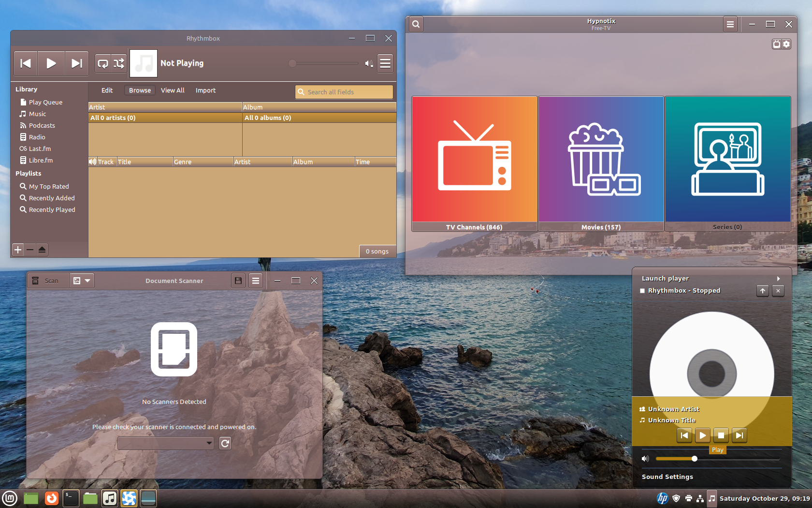This screenshot has height=508, width=812.
Task: Open Recently Played playlist
Action: tap(52, 209)
